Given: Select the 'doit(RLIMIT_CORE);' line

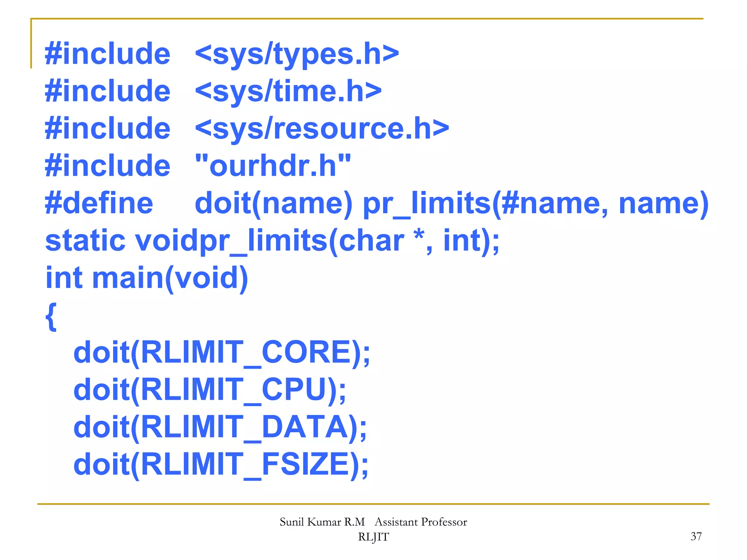Looking at the screenshot, I should tap(222, 353).
